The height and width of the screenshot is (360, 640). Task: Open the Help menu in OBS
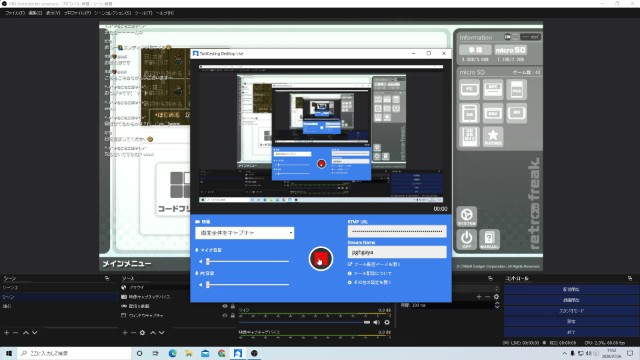coord(165,13)
